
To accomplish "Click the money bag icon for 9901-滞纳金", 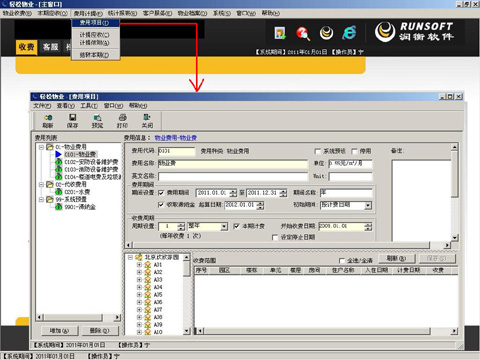I will [59, 207].
